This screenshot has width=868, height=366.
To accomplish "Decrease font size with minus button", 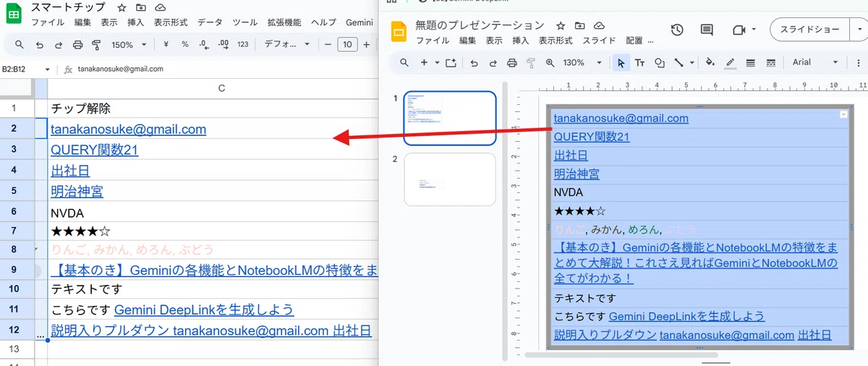I will [328, 45].
